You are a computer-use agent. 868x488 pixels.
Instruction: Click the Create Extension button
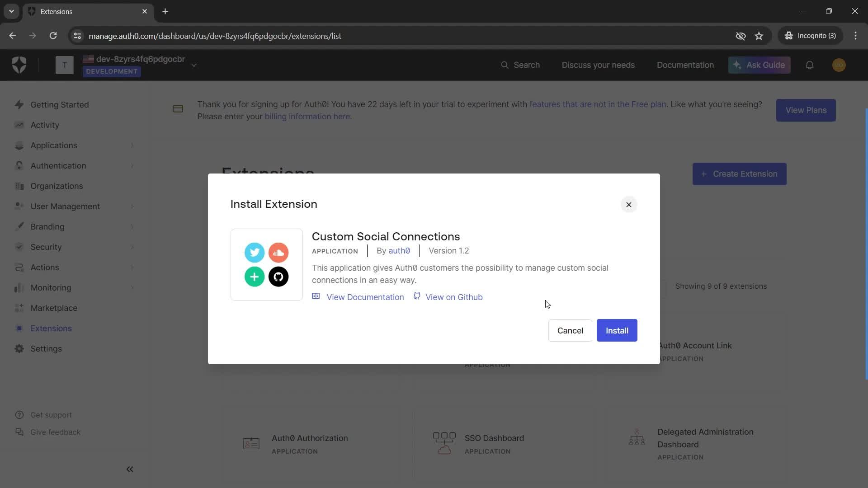(x=739, y=174)
